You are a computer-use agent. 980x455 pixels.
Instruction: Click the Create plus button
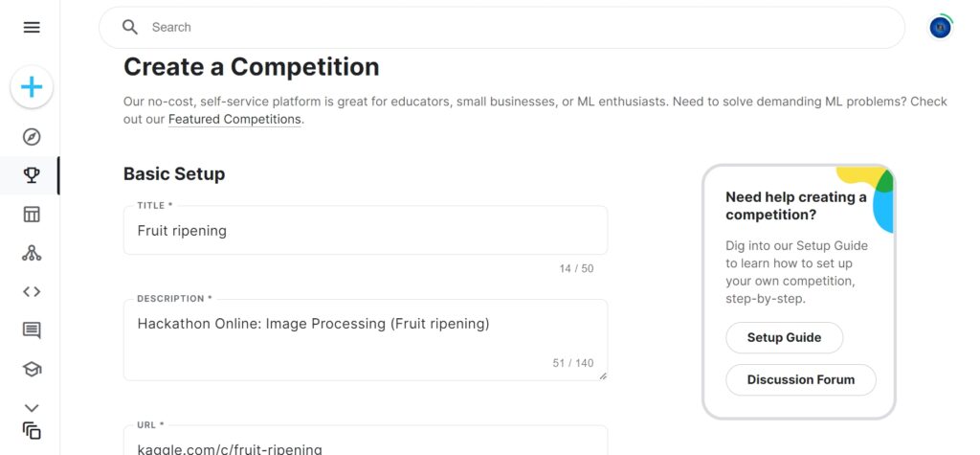pyautogui.click(x=32, y=88)
